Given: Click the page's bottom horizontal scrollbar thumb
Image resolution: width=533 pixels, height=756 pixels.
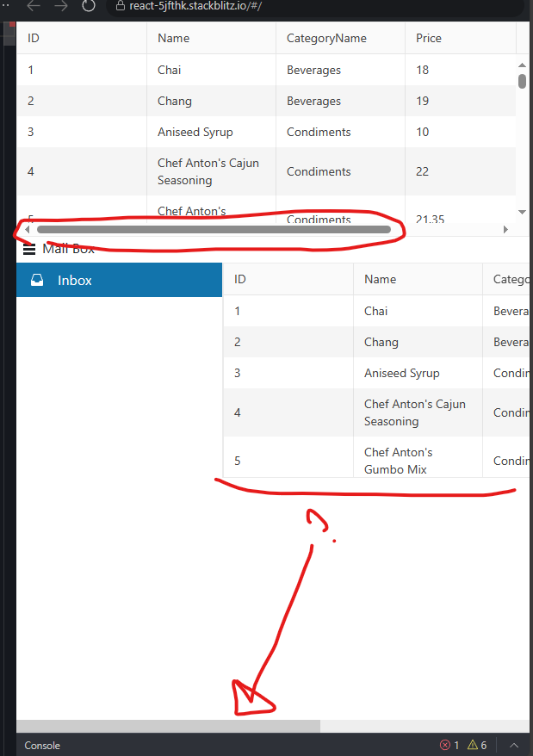Looking at the screenshot, I should [x=168, y=726].
